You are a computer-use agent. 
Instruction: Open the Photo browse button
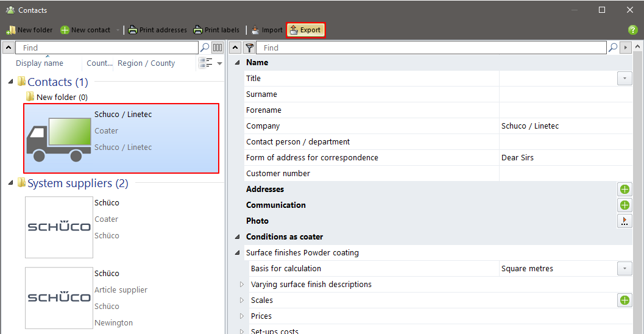[625, 221]
